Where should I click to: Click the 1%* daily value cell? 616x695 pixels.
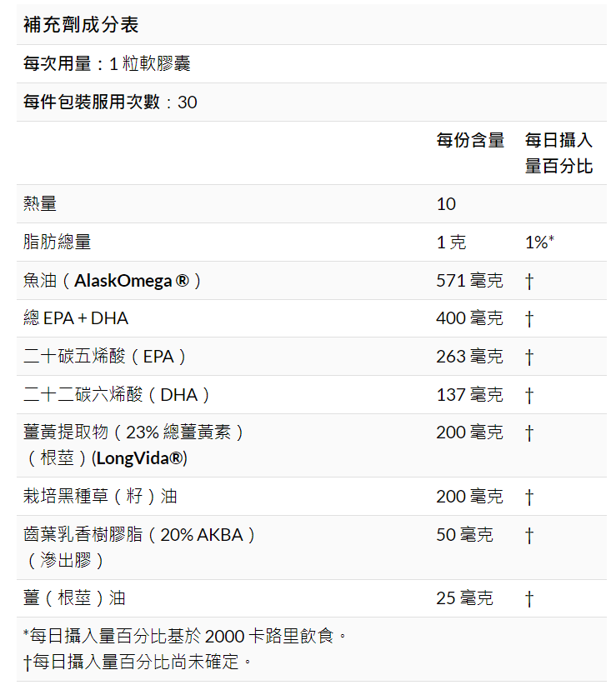click(x=539, y=242)
